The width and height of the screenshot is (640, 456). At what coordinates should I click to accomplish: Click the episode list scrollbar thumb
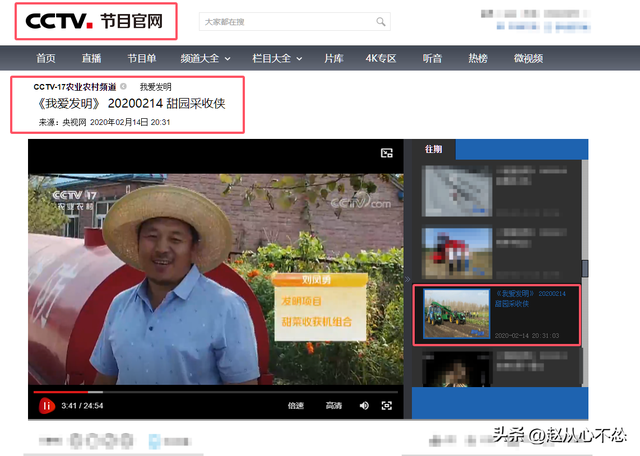585,269
